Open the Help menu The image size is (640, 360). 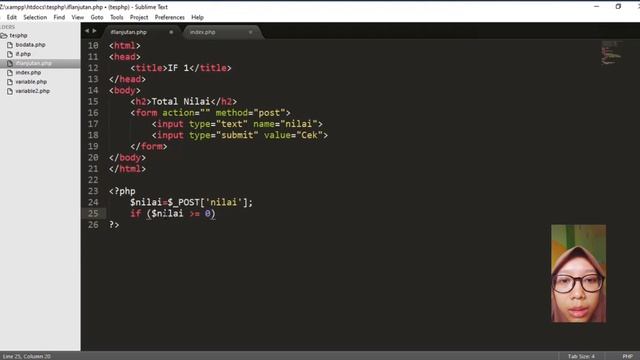click(x=197, y=17)
